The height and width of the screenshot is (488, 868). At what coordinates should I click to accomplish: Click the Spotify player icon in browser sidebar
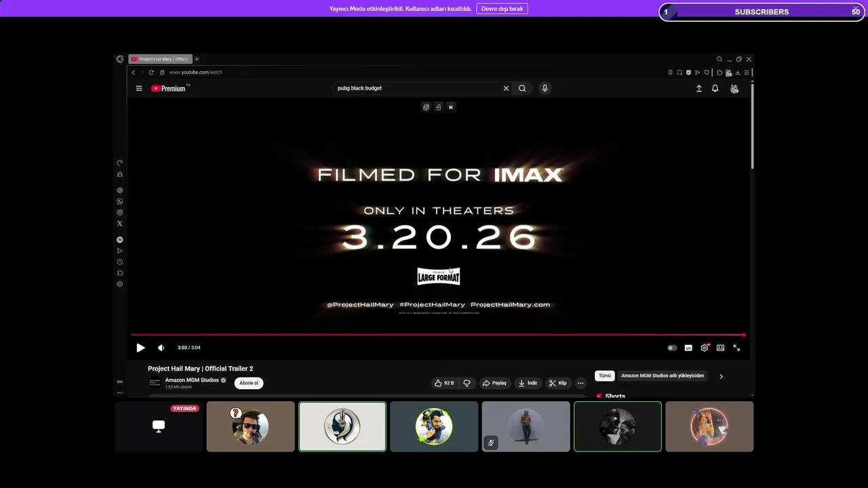pos(120,240)
